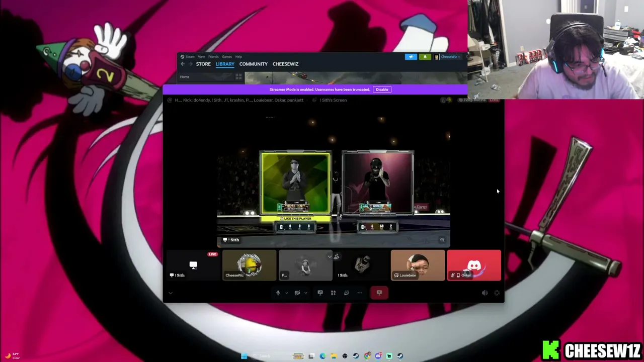The width and height of the screenshot is (644, 362).
Task: Open the Help menu in Steam
Action: [238, 57]
